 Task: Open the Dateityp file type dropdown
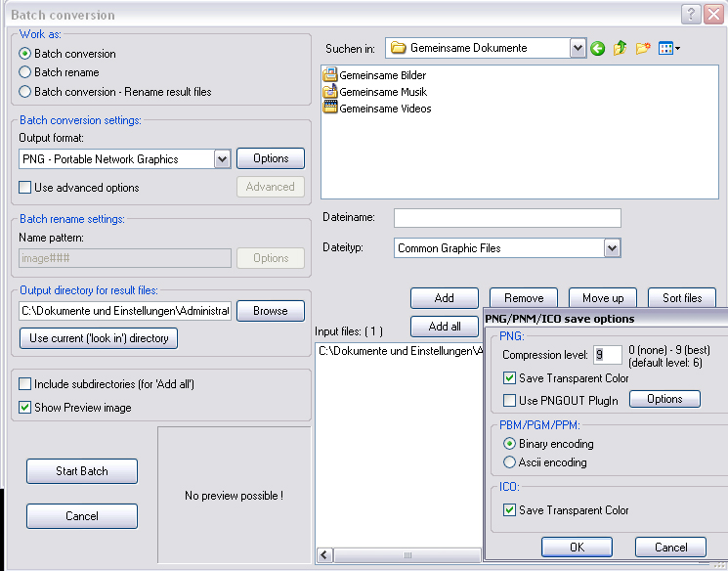coord(612,248)
